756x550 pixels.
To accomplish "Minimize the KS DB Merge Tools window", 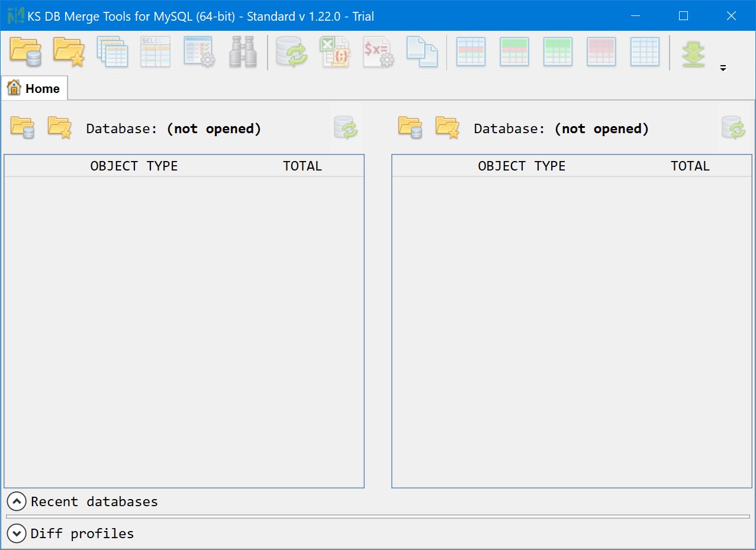I will pyautogui.click(x=635, y=16).
